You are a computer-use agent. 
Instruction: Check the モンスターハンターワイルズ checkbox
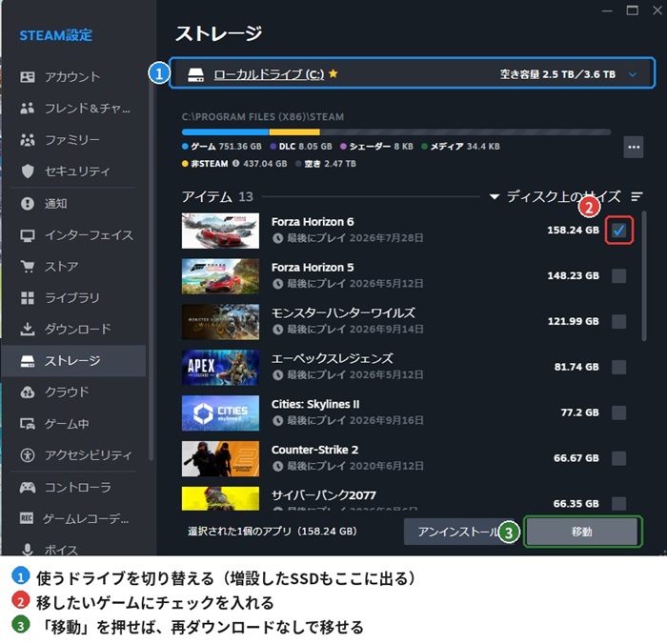[x=619, y=321]
